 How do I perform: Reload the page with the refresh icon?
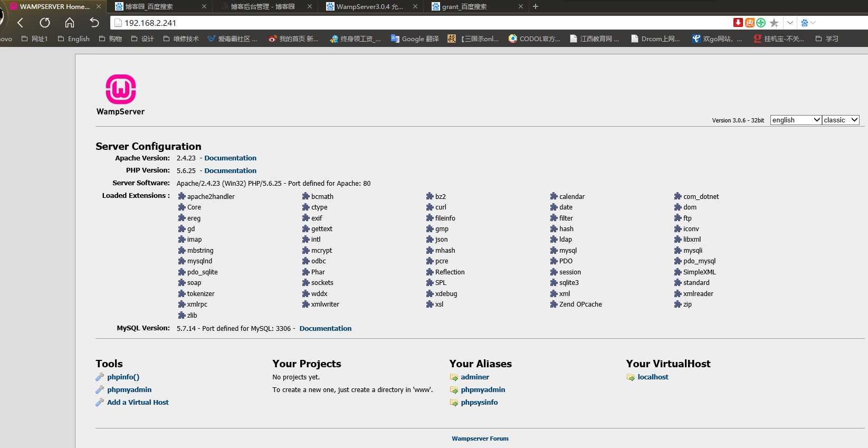pos(45,23)
